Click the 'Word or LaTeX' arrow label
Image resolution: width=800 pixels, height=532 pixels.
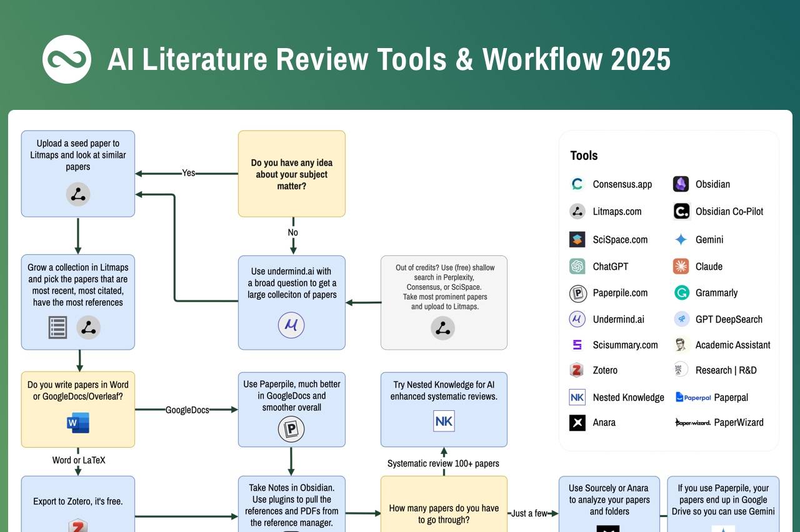79,460
